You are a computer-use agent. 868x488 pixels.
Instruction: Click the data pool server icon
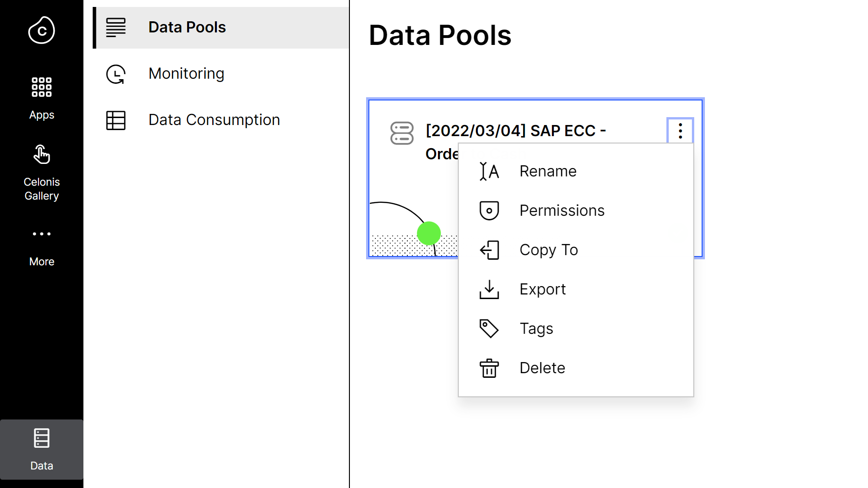(x=402, y=133)
